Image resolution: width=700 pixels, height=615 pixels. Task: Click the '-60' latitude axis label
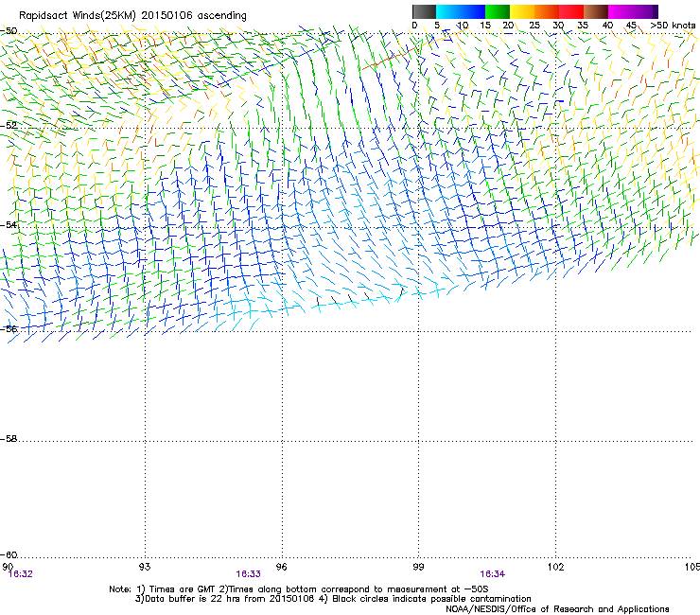9,554
